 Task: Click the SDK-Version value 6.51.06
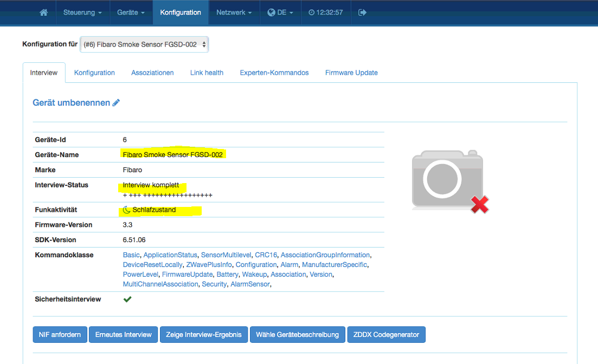tap(134, 240)
